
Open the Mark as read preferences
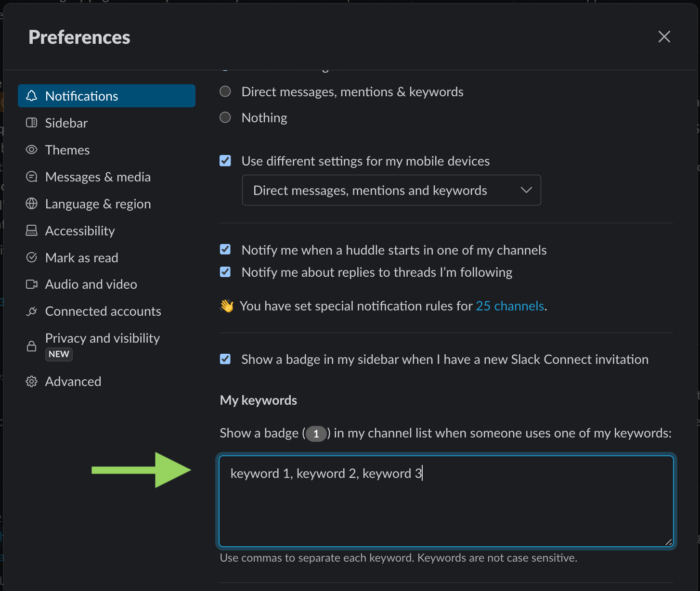pos(81,257)
